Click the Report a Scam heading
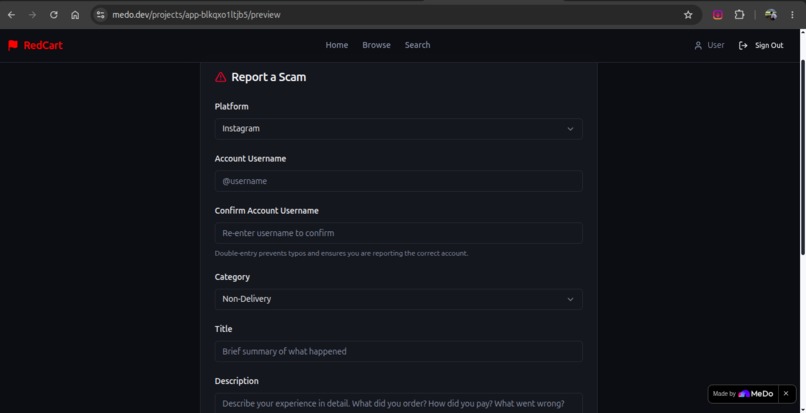The image size is (806, 413). 268,77
